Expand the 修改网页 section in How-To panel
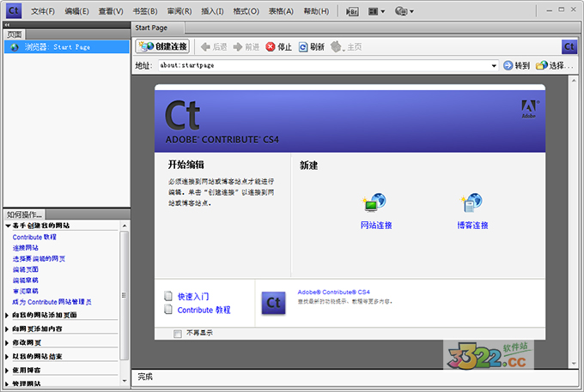The width and height of the screenshot is (584, 392). (8, 341)
